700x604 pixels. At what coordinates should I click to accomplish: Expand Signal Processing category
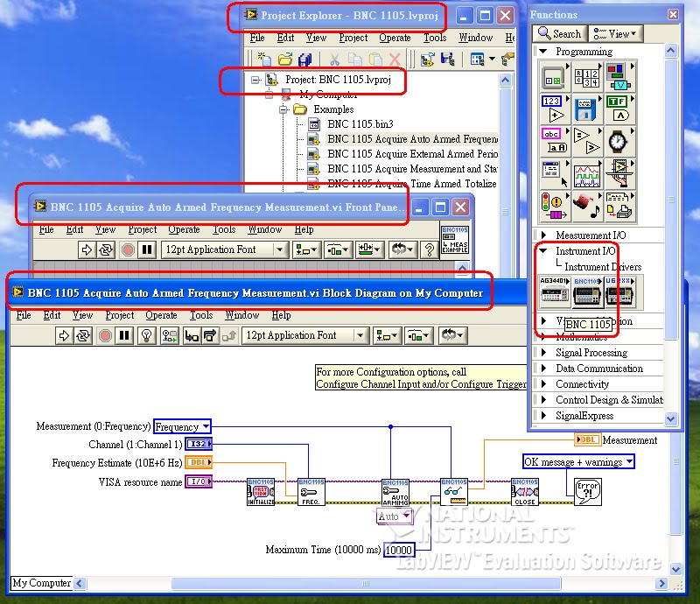click(x=543, y=353)
